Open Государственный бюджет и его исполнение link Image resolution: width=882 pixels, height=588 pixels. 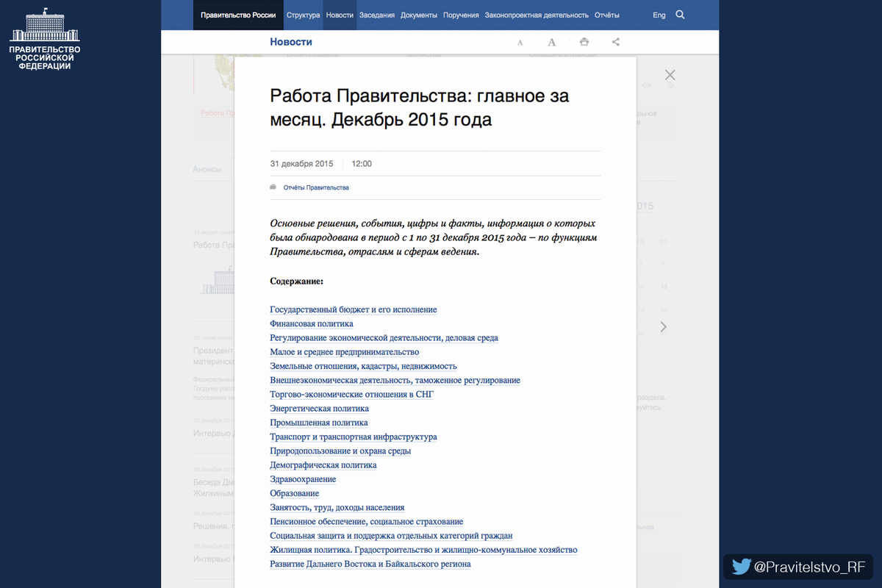tap(354, 310)
